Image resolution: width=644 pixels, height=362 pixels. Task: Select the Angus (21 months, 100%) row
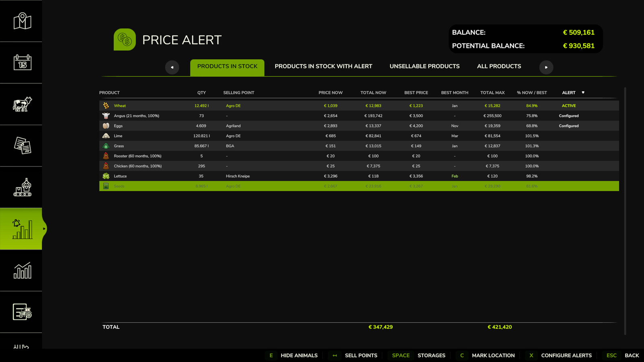[359, 116]
